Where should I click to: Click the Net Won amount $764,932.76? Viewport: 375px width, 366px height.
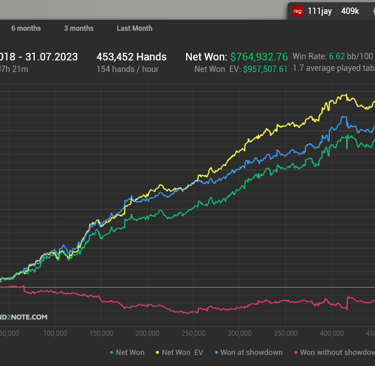[259, 57]
